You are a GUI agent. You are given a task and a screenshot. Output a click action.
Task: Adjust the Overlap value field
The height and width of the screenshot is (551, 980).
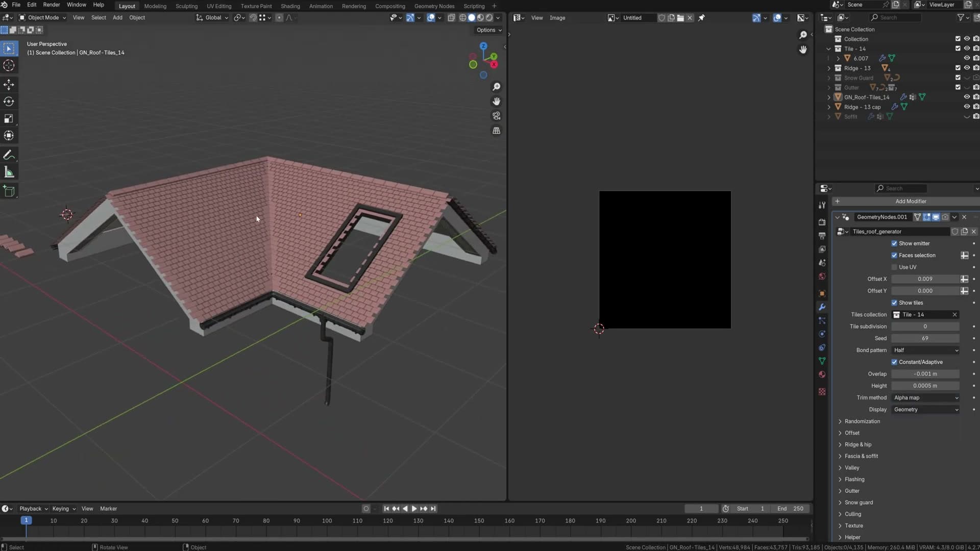pos(925,374)
